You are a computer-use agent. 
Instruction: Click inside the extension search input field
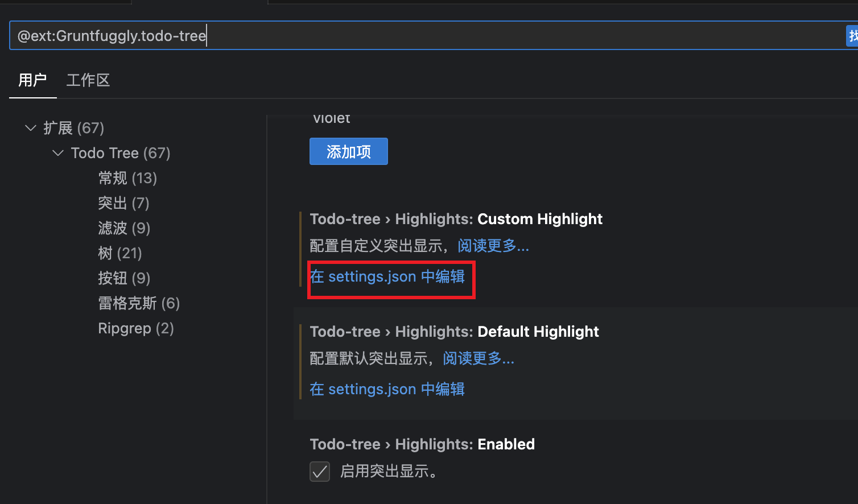pyautogui.click(x=398, y=35)
